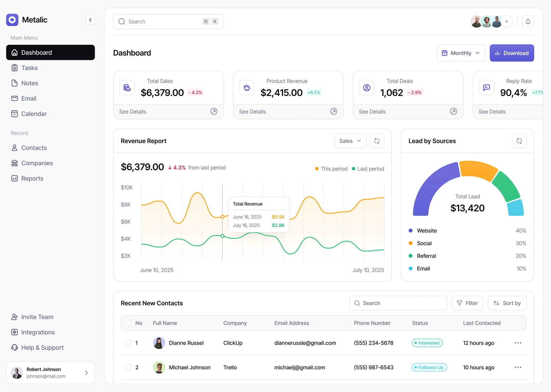
Task: Open Reports from the sidebar
Action: coord(32,178)
